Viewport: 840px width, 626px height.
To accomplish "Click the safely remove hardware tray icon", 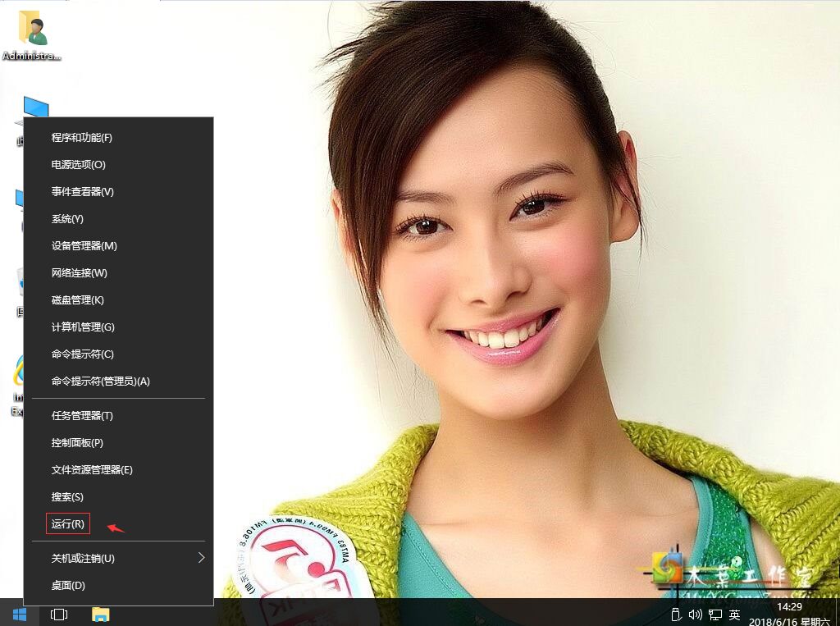I will click(676, 614).
